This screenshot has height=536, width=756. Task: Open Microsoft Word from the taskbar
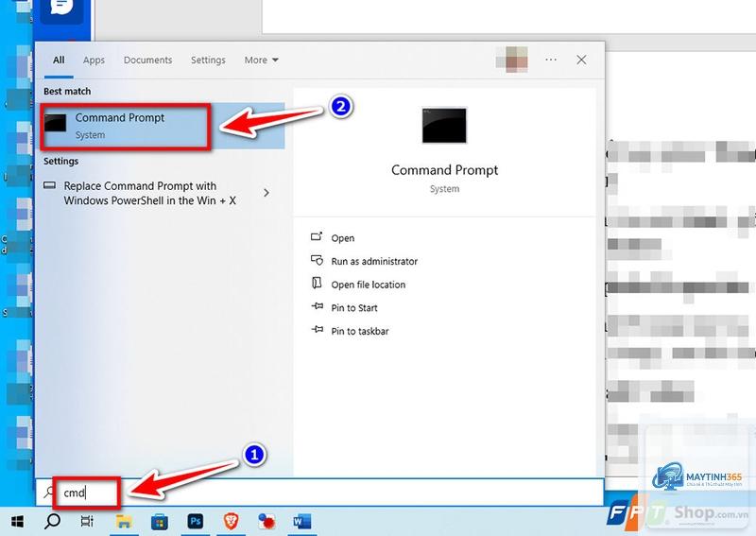301,522
